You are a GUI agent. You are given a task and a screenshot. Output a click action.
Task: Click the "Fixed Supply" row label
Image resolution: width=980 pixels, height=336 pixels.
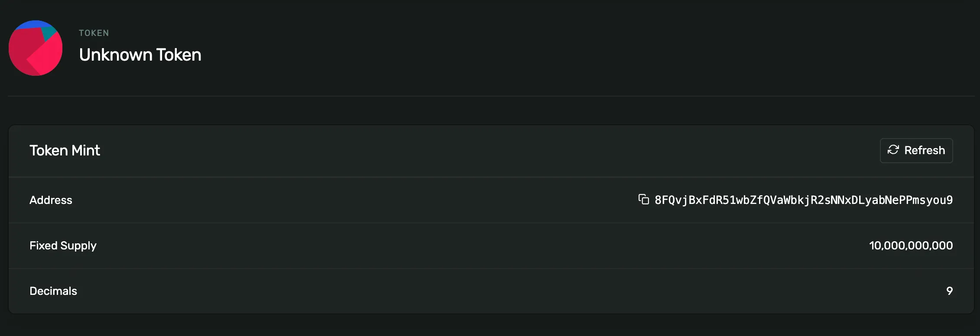point(63,246)
